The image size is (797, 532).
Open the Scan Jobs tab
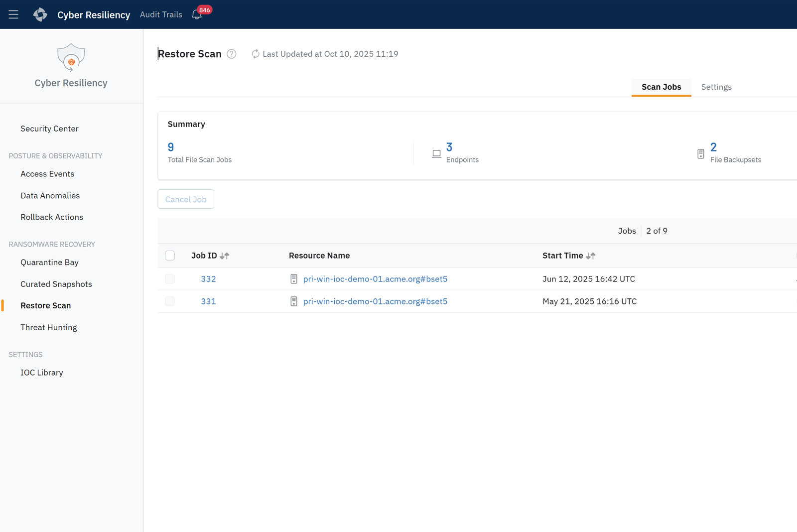coord(661,87)
